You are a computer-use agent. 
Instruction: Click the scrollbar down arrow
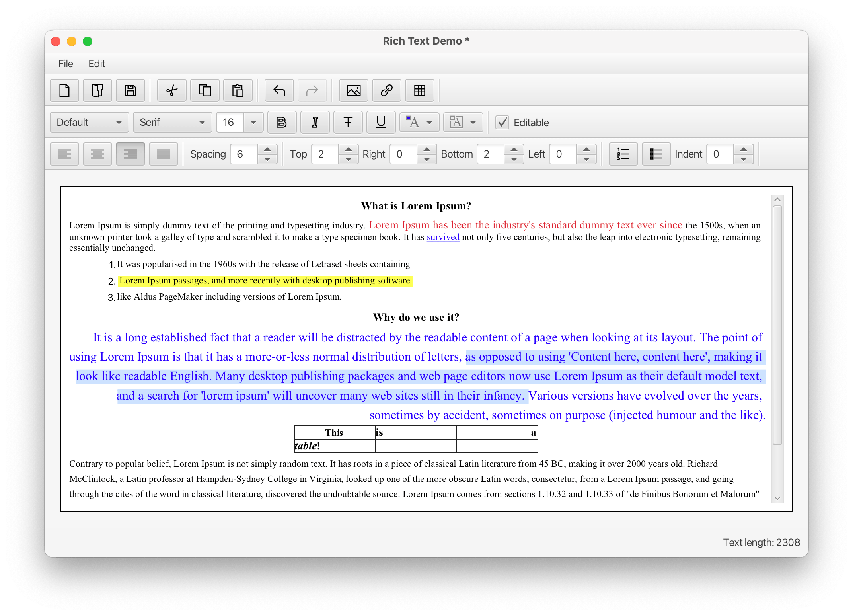777,498
